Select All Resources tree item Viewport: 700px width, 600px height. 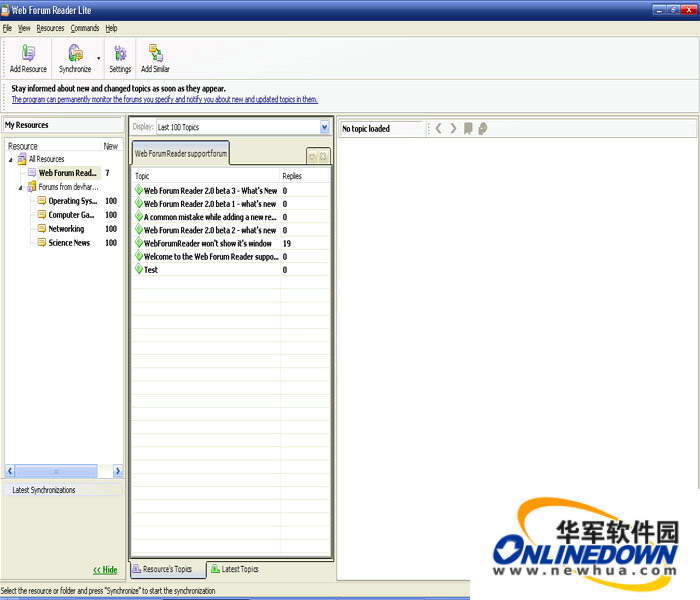point(46,159)
